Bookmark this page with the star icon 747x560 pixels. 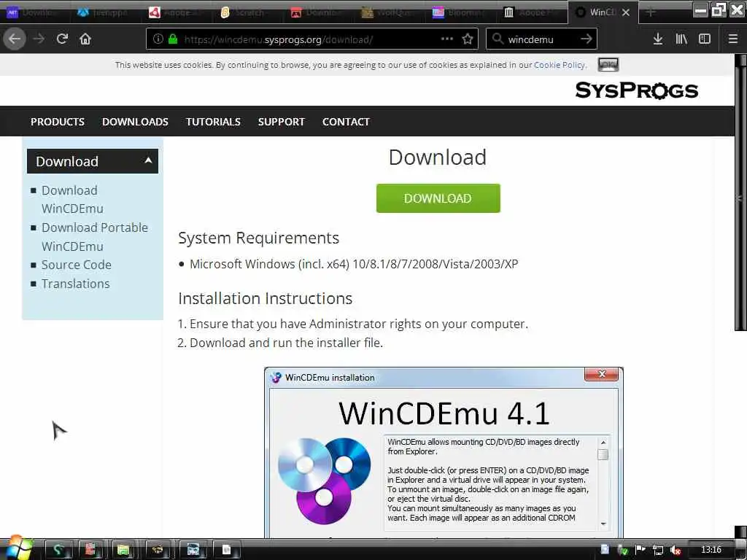click(x=468, y=39)
